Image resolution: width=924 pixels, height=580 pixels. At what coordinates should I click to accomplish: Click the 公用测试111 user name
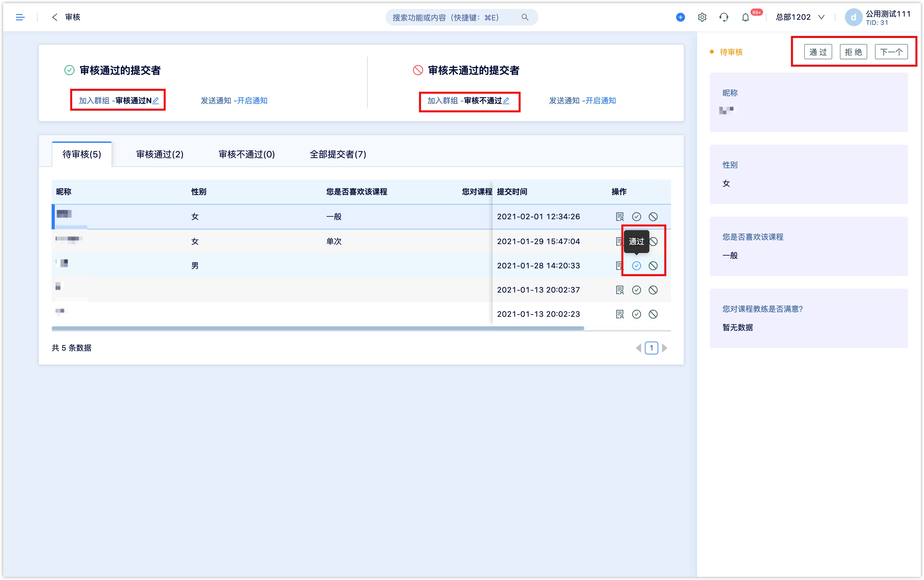(x=888, y=14)
